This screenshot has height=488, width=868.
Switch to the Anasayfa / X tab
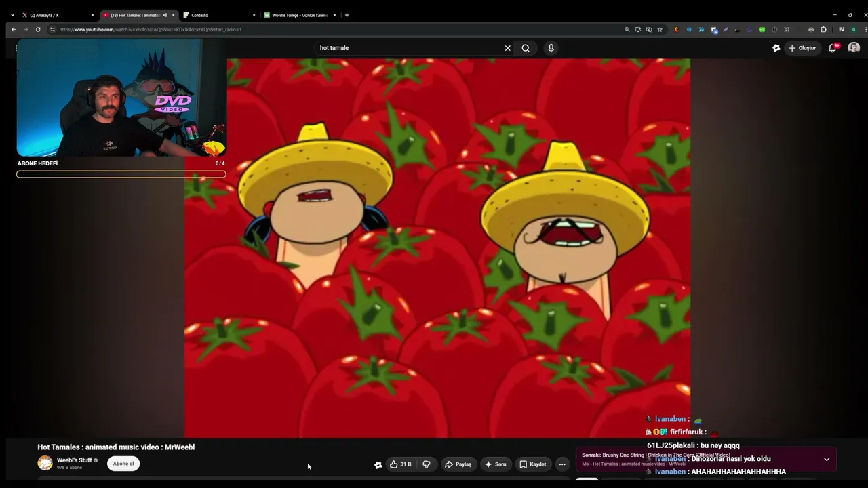(57, 15)
